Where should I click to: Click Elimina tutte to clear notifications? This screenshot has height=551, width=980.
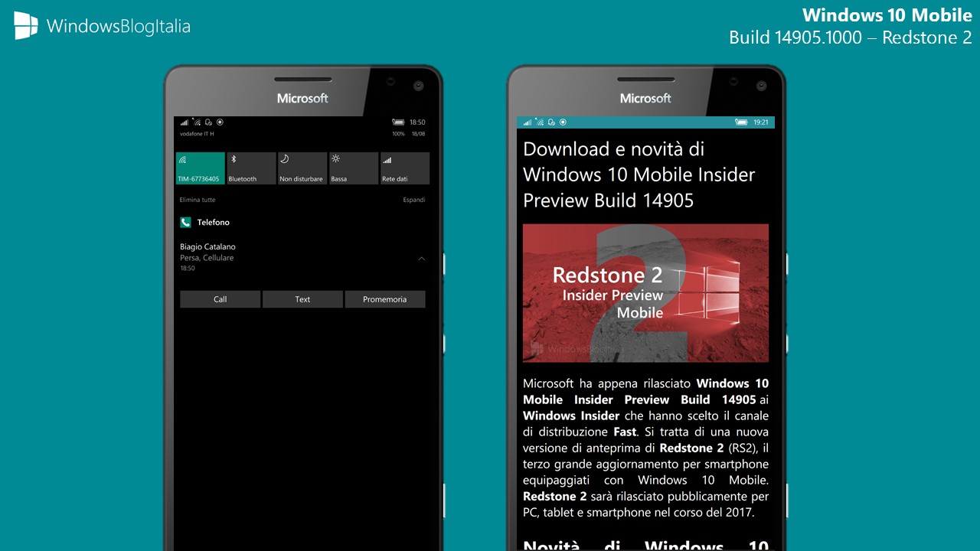(x=198, y=200)
